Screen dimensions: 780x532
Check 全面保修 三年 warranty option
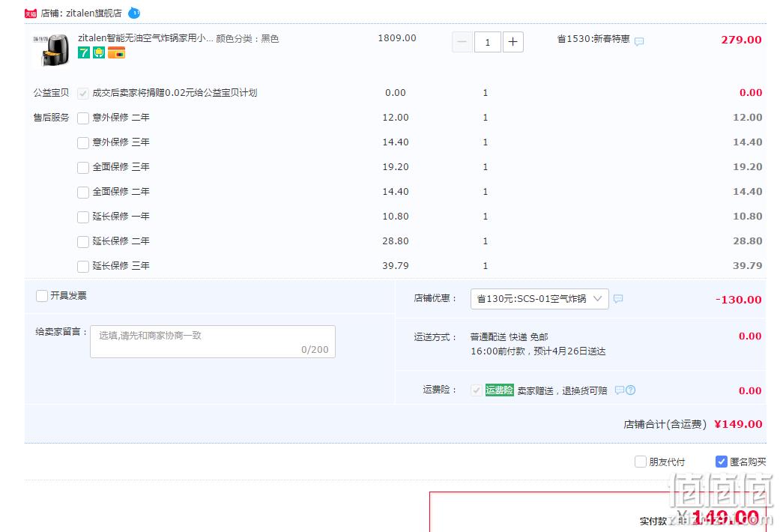click(83, 168)
